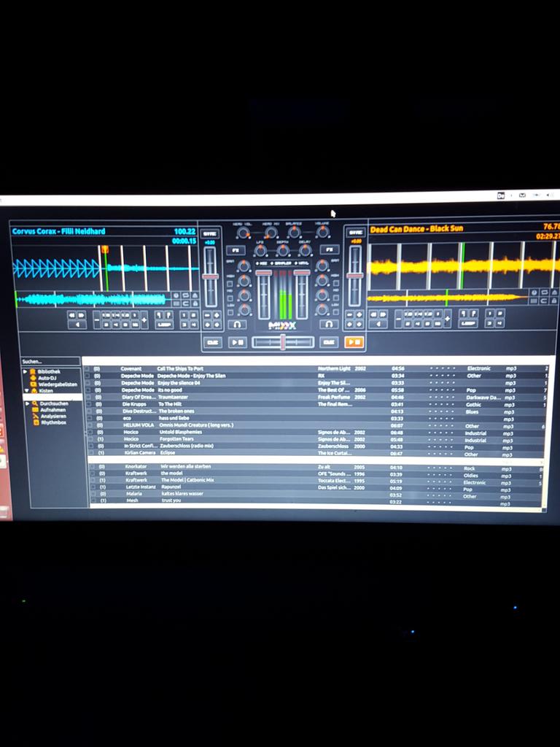Enable the left channel FX button

[x=236, y=251]
